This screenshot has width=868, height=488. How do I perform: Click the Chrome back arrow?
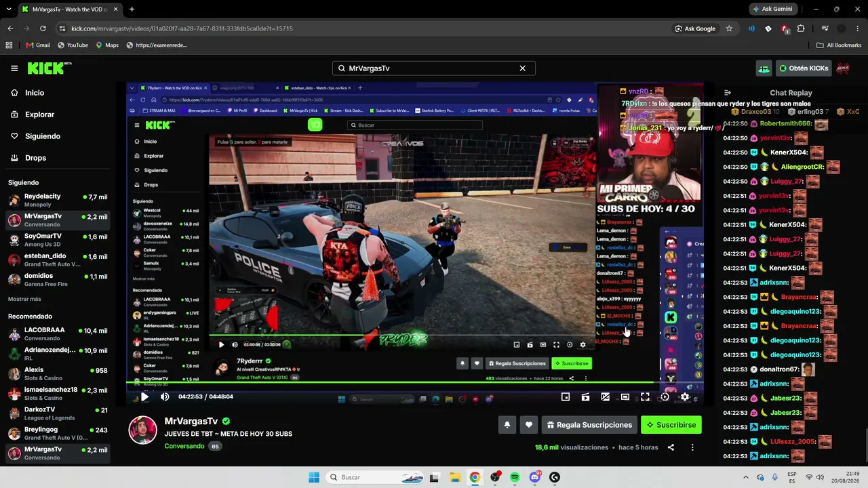(x=10, y=28)
